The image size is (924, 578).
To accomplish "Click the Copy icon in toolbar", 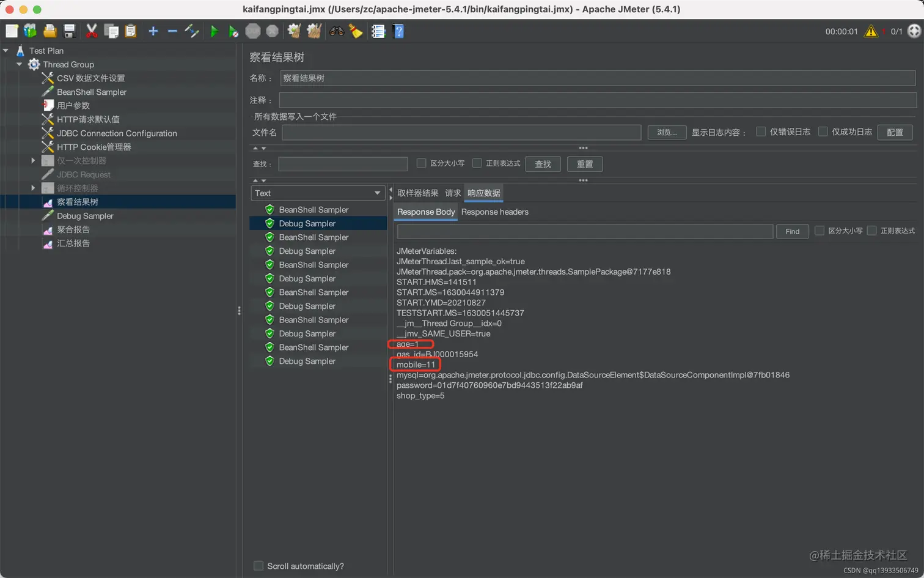I will [x=111, y=31].
